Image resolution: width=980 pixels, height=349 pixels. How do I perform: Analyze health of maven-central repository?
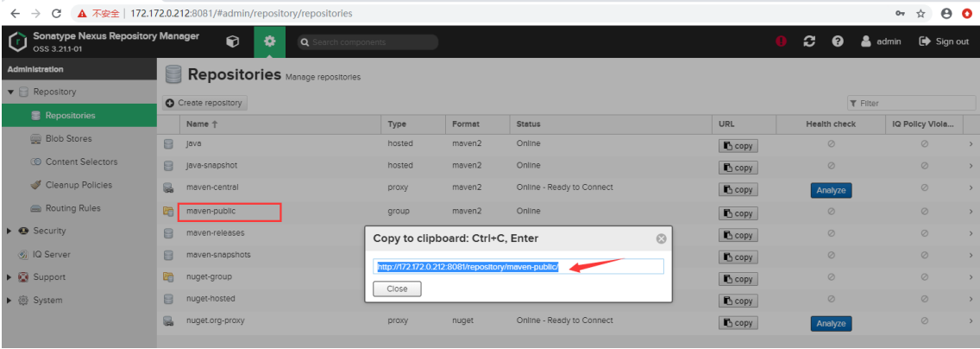pyautogui.click(x=831, y=189)
